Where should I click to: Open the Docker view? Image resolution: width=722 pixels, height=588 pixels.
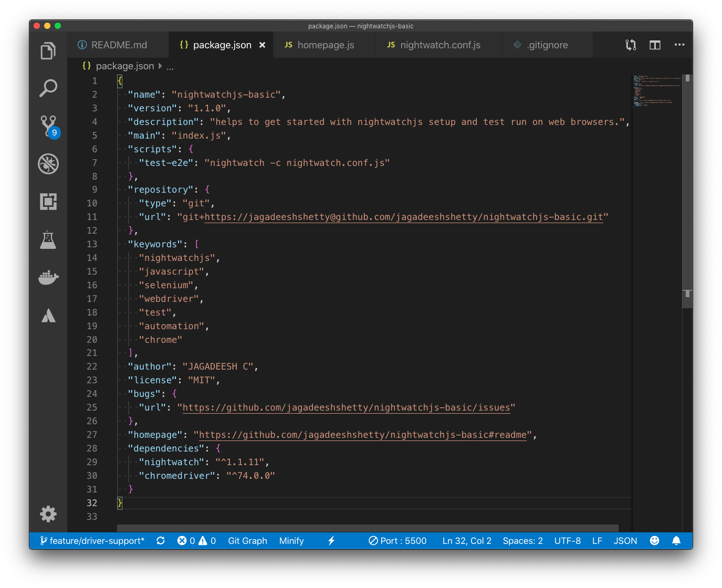[x=48, y=277]
